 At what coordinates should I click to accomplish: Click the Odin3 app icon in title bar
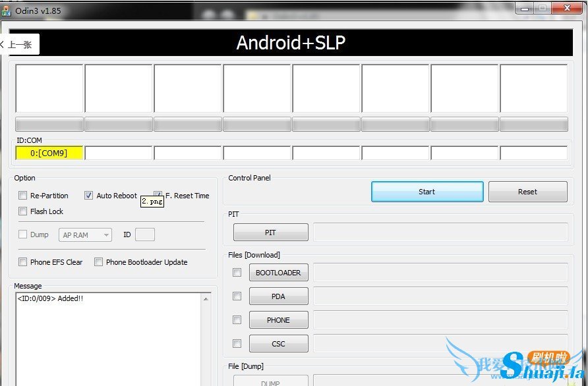point(6,11)
